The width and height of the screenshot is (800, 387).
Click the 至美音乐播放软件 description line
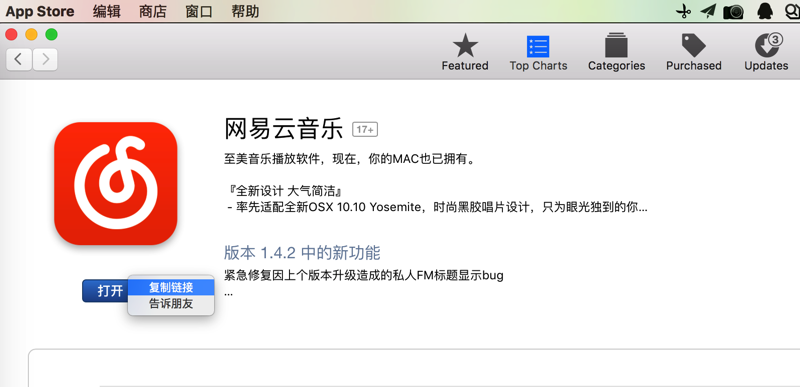349,159
